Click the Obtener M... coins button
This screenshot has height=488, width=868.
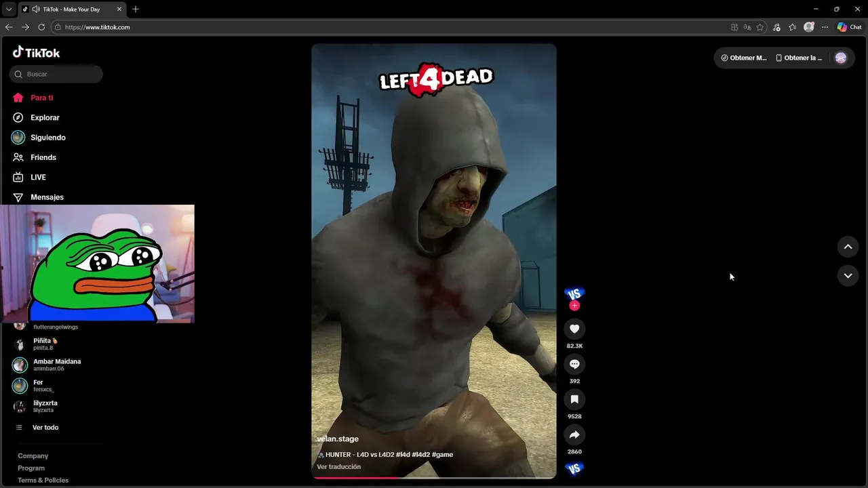pyautogui.click(x=743, y=58)
